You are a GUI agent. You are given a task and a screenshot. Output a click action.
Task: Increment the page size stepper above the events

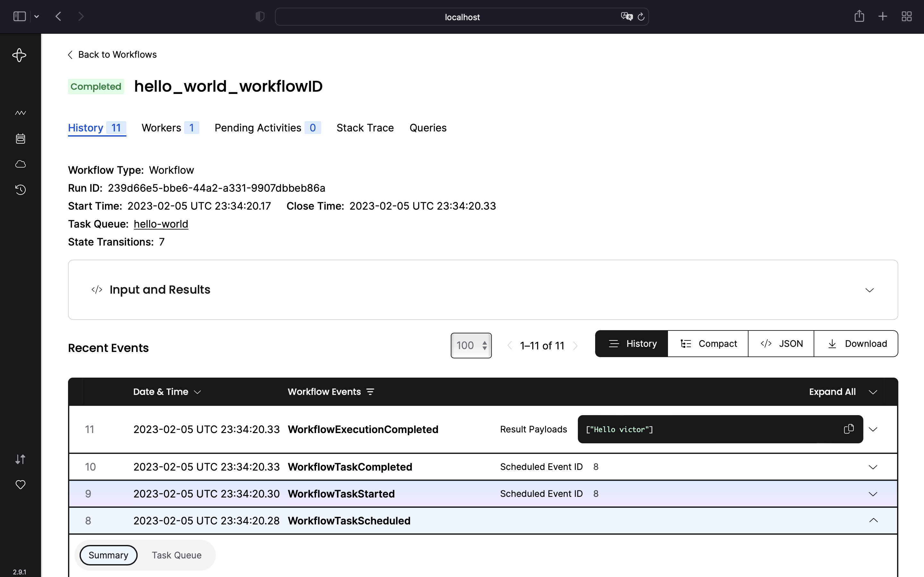click(485, 341)
